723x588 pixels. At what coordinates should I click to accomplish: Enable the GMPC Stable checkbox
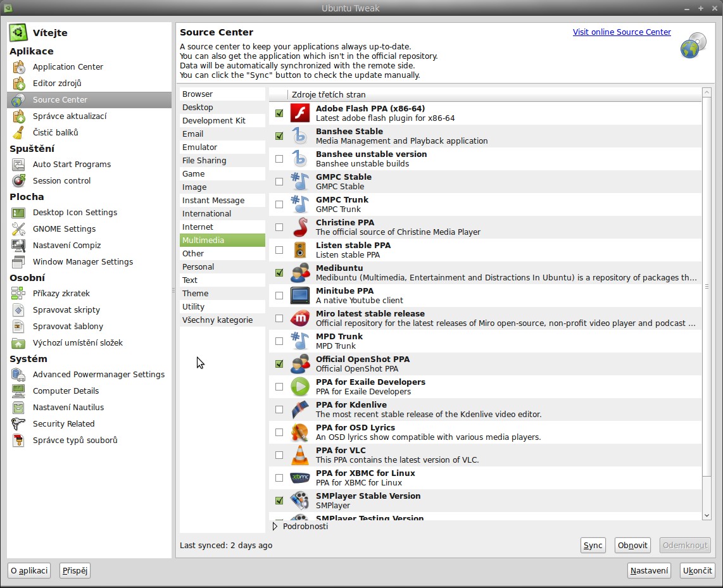(279, 182)
